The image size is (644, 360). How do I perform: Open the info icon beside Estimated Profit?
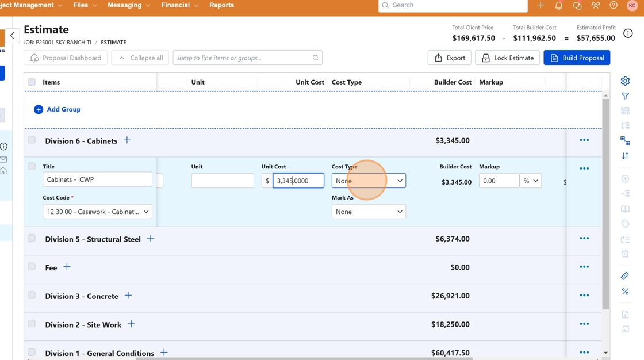pyautogui.click(x=628, y=33)
